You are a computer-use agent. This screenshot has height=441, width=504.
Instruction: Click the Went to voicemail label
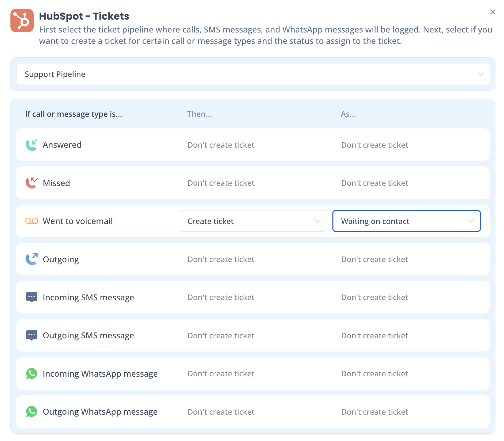click(78, 221)
